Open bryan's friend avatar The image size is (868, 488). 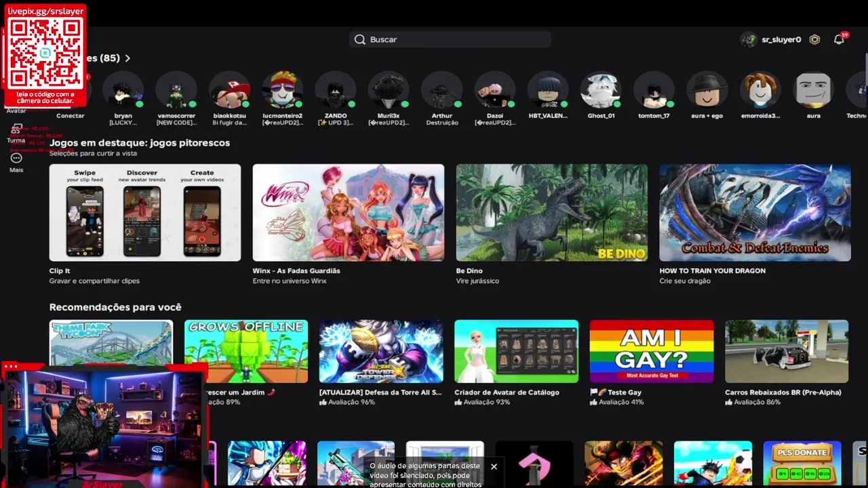[x=123, y=89]
